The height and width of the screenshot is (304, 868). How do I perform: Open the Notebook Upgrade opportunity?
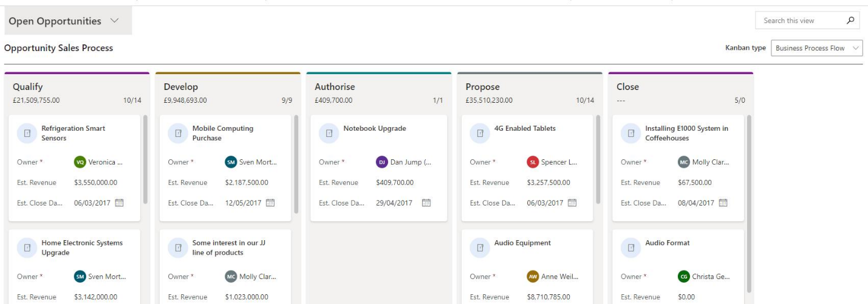[375, 128]
